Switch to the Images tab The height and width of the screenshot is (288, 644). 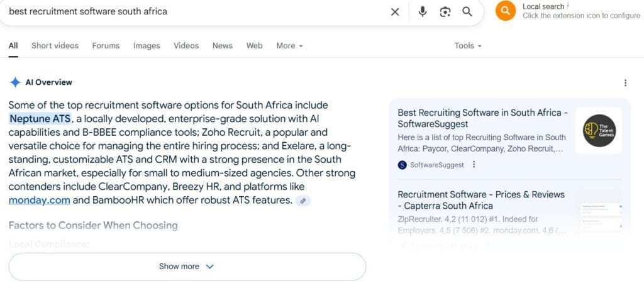147,46
